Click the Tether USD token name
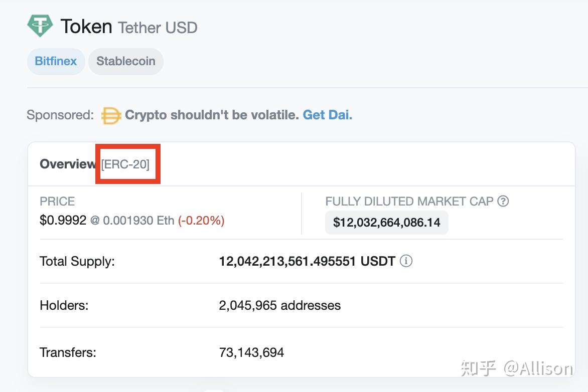Viewport: 588px width, 392px height. (158, 28)
